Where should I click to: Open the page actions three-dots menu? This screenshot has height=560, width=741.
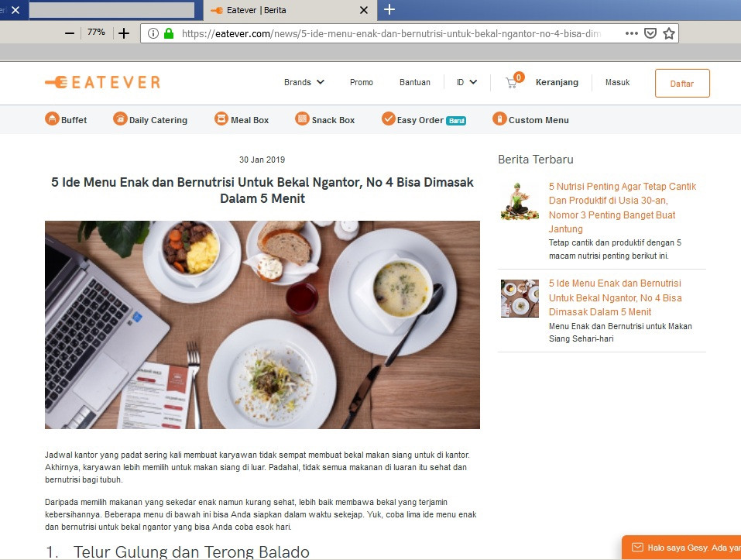click(x=631, y=33)
